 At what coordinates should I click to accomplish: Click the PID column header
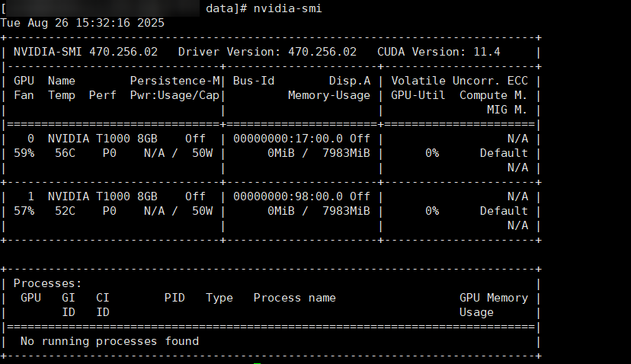pos(175,298)
